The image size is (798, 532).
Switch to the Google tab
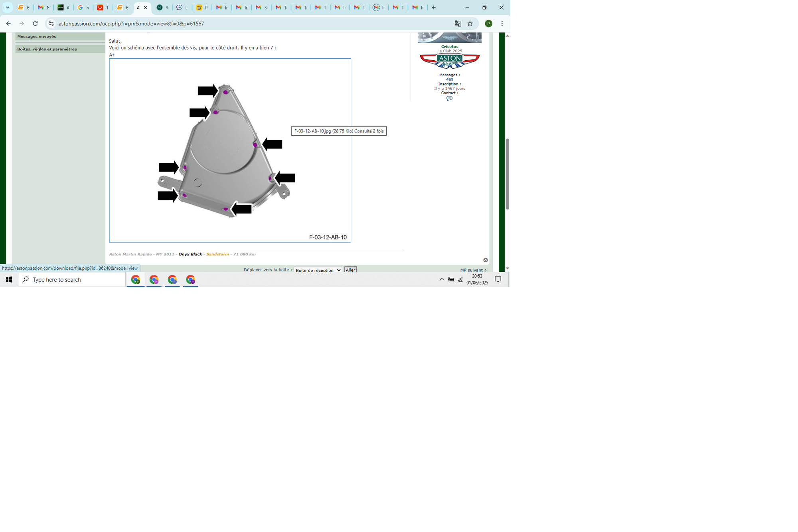[x=83, y=8]
